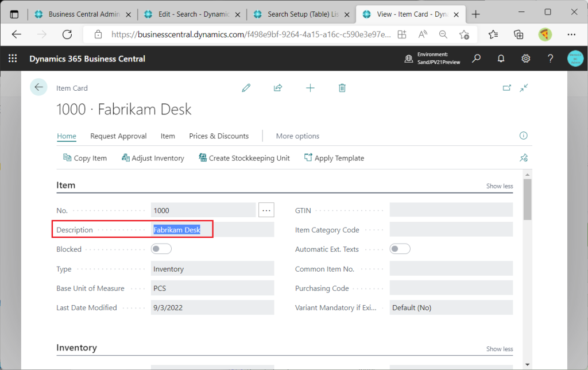Viewport: 588px width, 370px height.
Task: Collapse Item section with Show less
Action: click(500, 186)
